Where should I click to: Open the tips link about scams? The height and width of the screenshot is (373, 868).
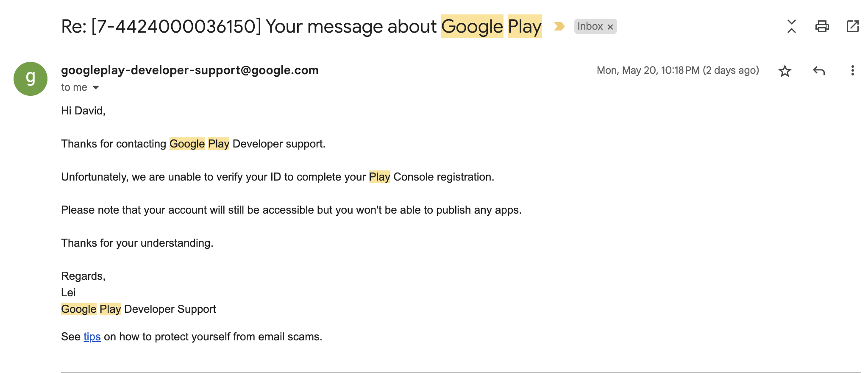tap(92, 337)
